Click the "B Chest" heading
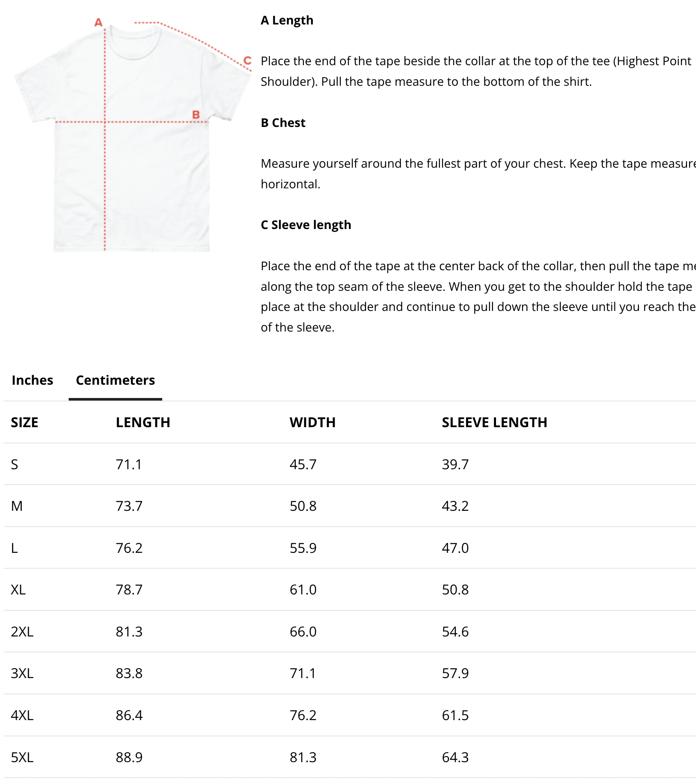The image size is (696, 784). 283,123
